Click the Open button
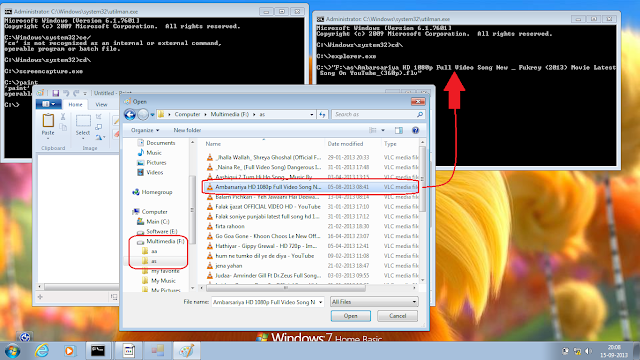This screenshot has width=640, height=360. [x=351, y=316]
